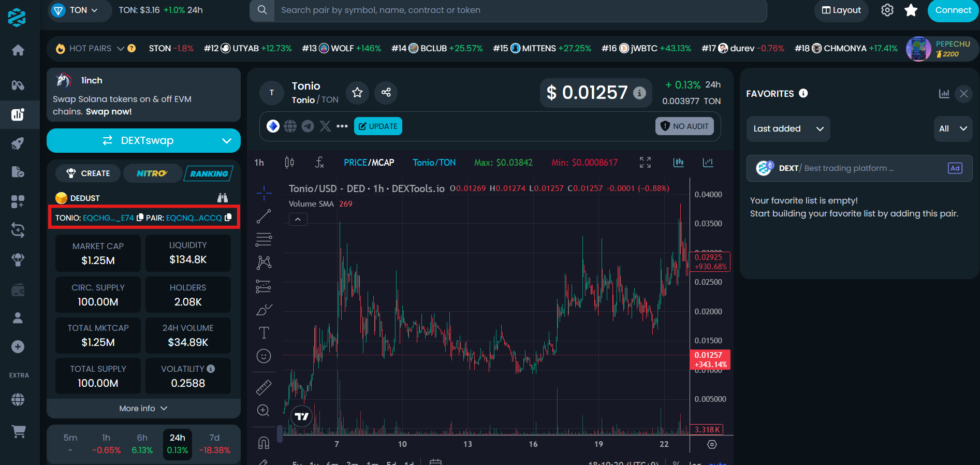Click the share icon beside Tonio
The height and width of the screenshot is (465, 980).
[386, 92]
